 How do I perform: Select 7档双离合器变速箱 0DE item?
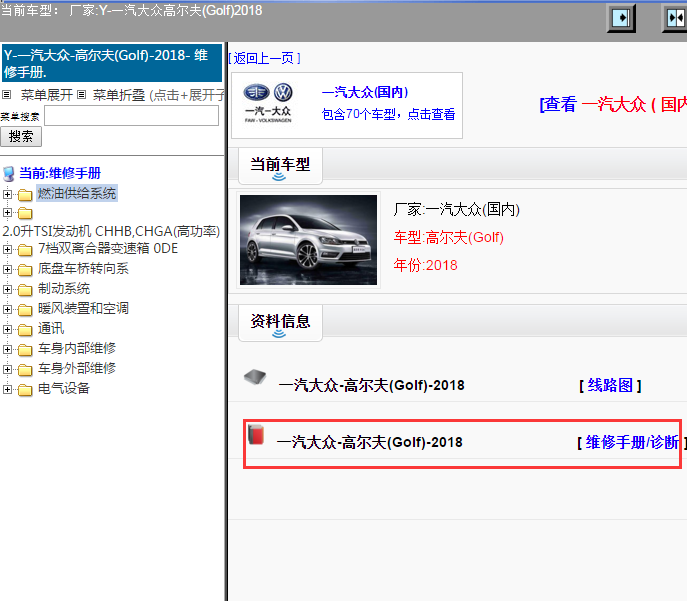pos(108,248)
